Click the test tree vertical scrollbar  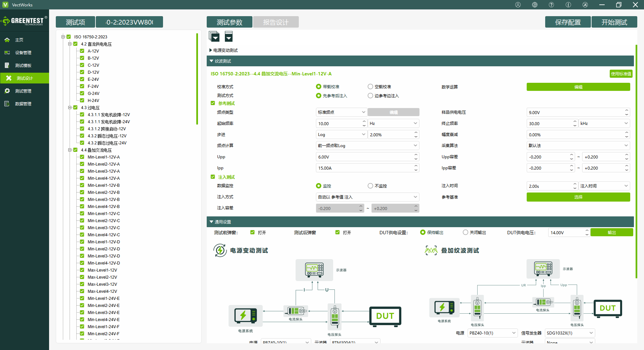click(x=197, y=79)
